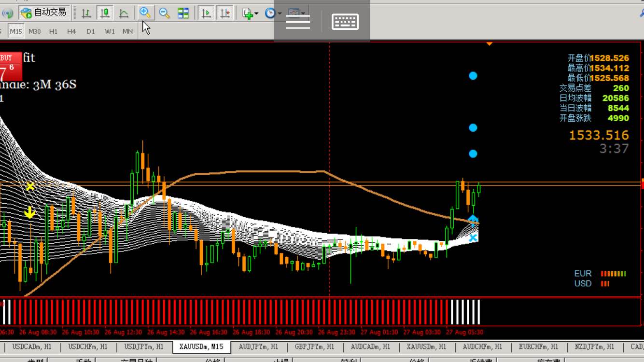Viewport: 644px width, 362px height.
Task: Click the yellow X marker on chart
Action: tap(30, 186)
